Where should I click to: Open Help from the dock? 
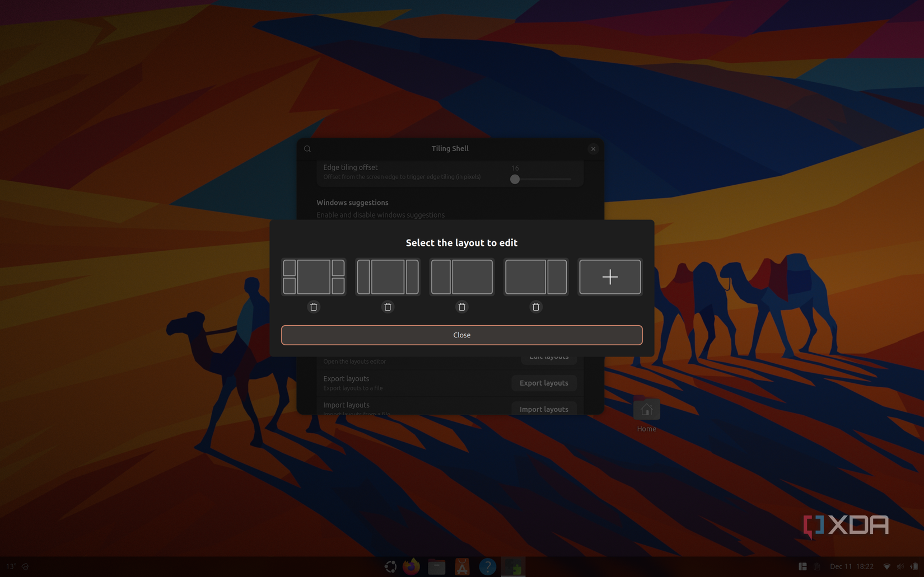tap(488, 566)
